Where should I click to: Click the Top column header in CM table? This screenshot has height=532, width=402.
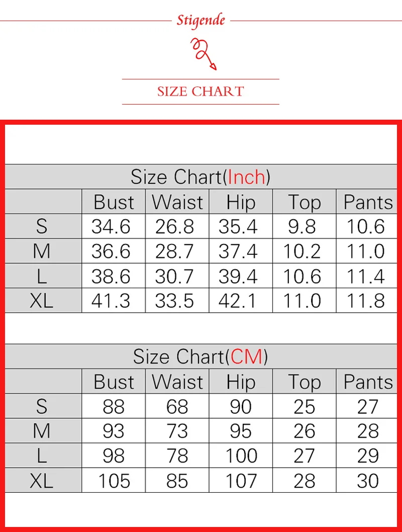click(x=305, y=383)
